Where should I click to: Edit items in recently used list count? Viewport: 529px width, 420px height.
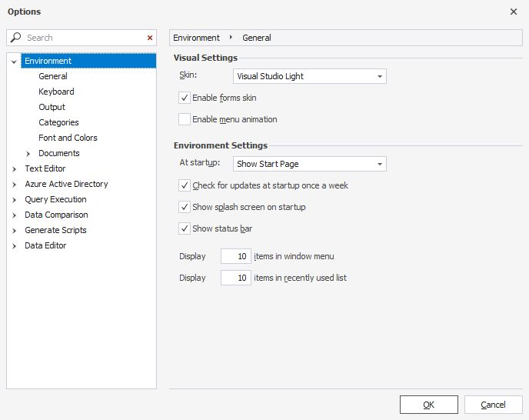(236, 278)
